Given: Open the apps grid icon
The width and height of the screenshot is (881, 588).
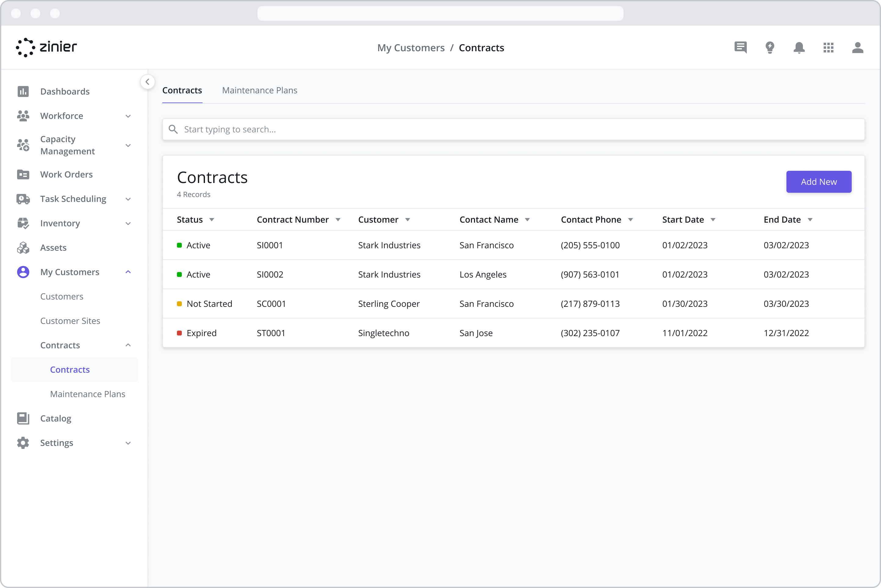Looking at the screenshot, I should pos(828,48).
